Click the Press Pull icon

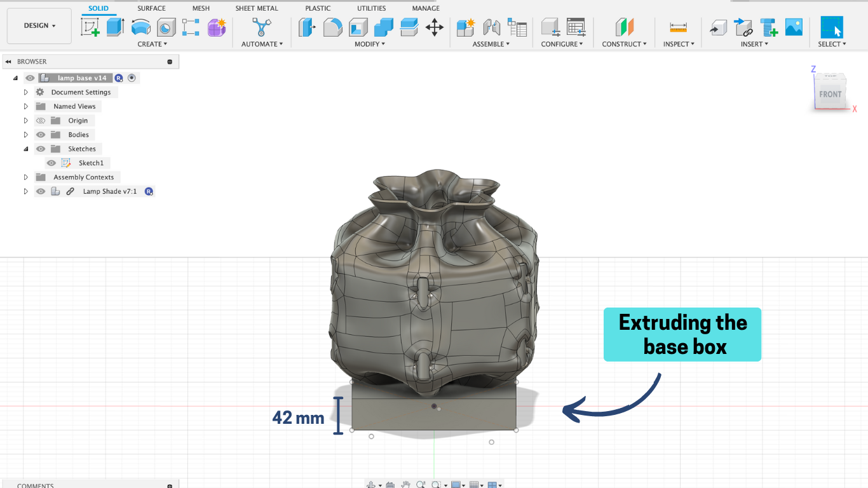pos(307,27)
